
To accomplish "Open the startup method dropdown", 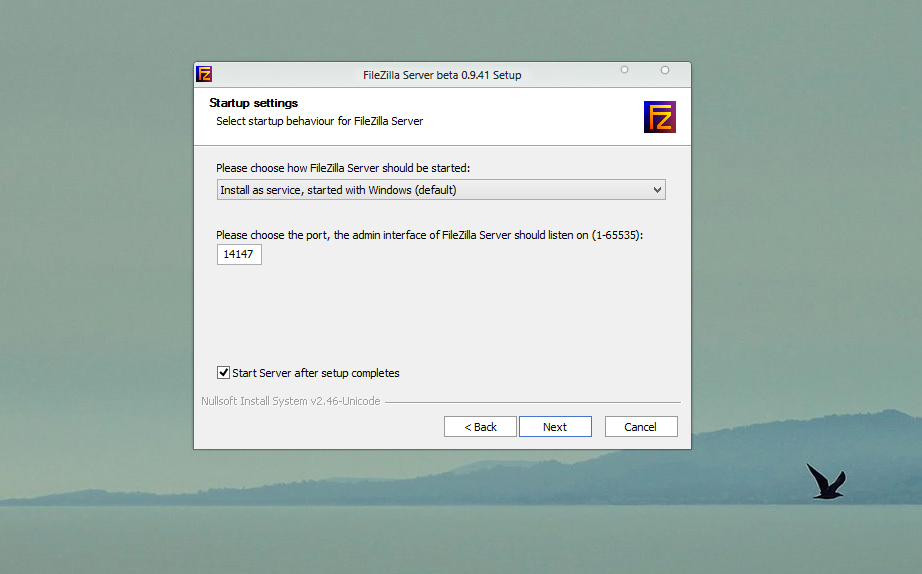I will point(441,190).
